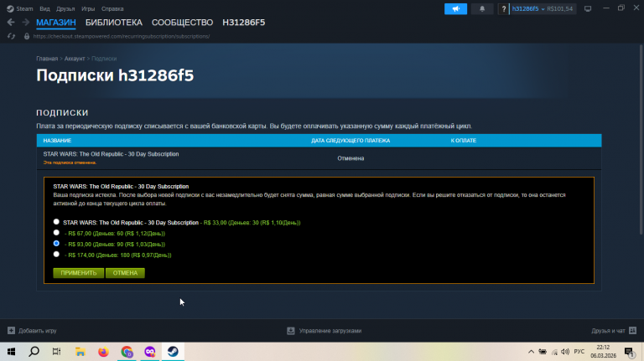Open the Справка menu
Image resolution: width=644 pixels, height=361 pixels.
112,8
